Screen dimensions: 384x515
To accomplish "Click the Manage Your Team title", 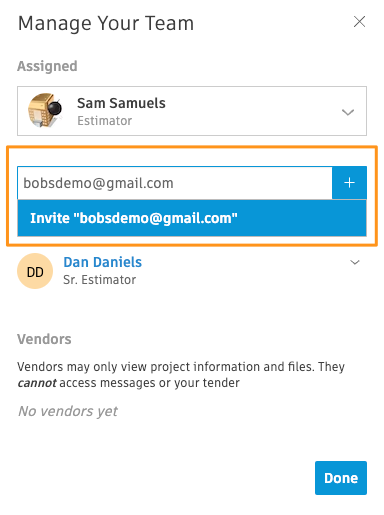I will coord(106,24).
